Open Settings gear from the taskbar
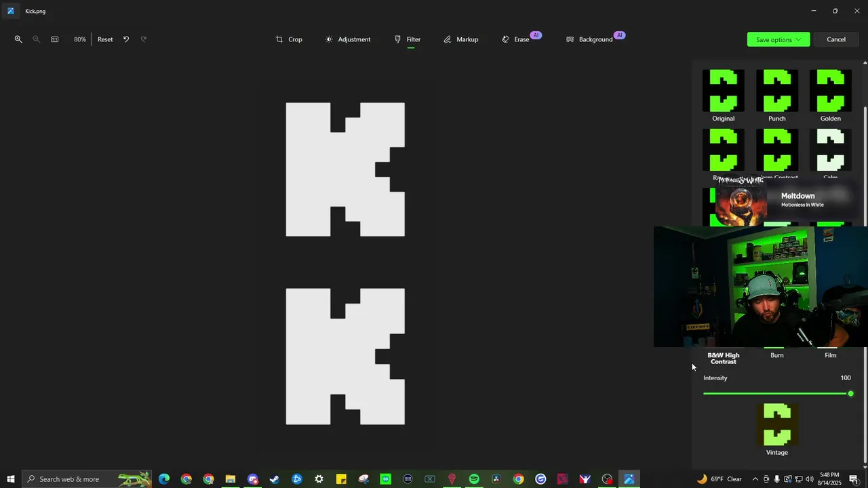This screenshot has height=488, width=868. pyautogui.click(x=319, y=479)
